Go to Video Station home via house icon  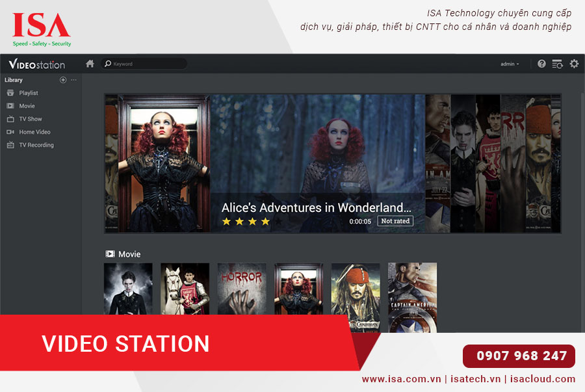point(90,64)
